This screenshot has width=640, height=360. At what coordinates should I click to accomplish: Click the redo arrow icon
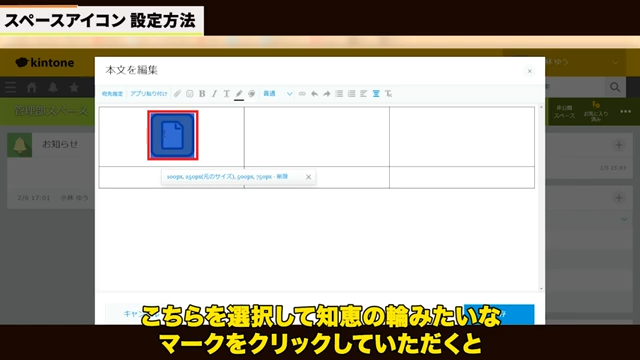pos(327,94)
